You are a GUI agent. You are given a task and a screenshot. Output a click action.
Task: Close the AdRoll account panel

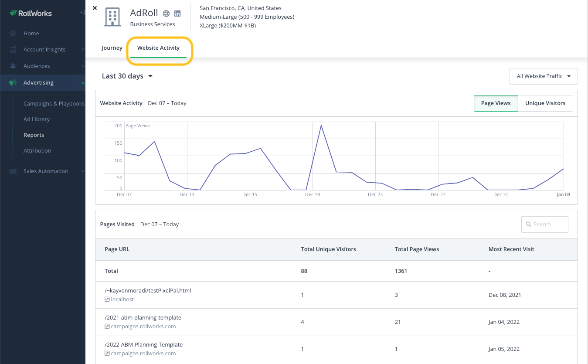(x=95, y=8)
